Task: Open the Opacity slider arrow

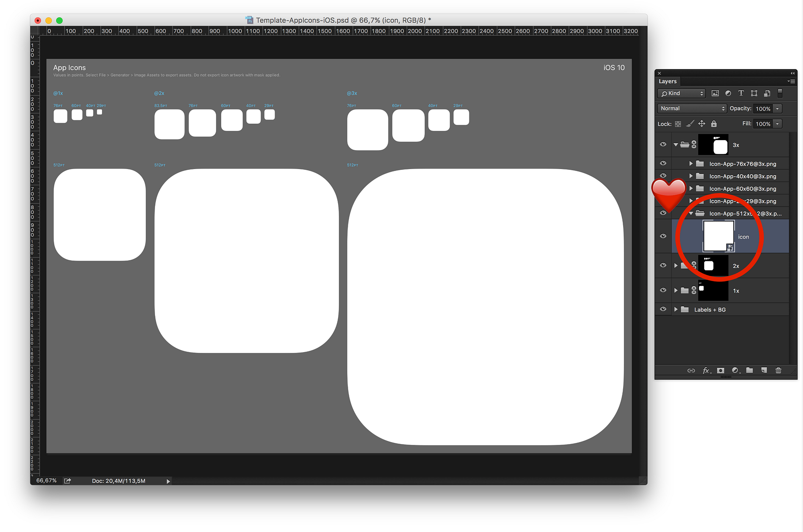Action: [778, 108]
